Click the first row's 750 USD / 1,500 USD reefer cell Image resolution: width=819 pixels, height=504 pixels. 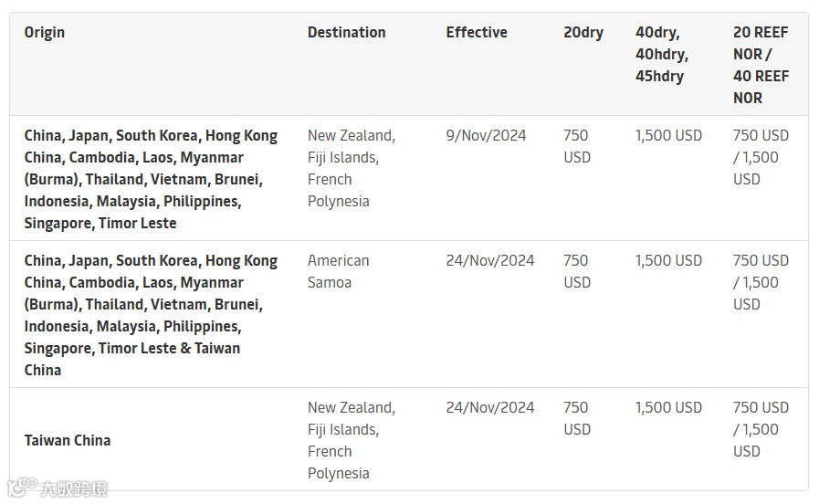(x=761, y=157)
